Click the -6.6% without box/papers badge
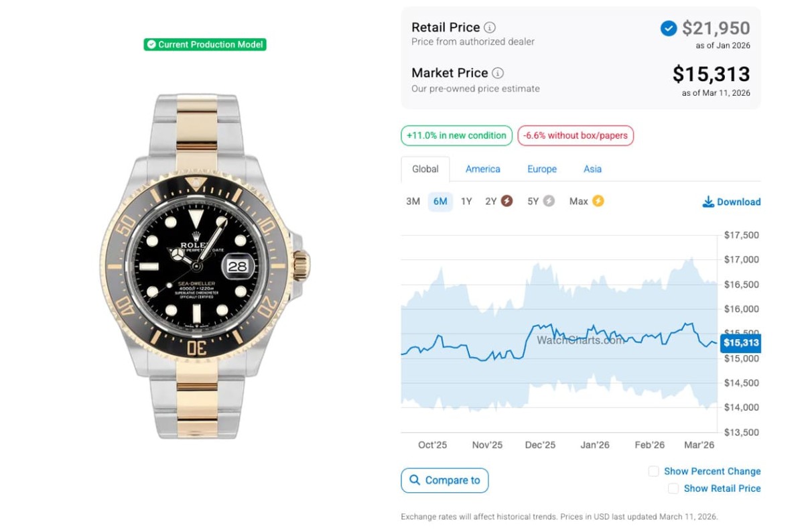This screenshot has height=532, width=804. tap(575, 135)
